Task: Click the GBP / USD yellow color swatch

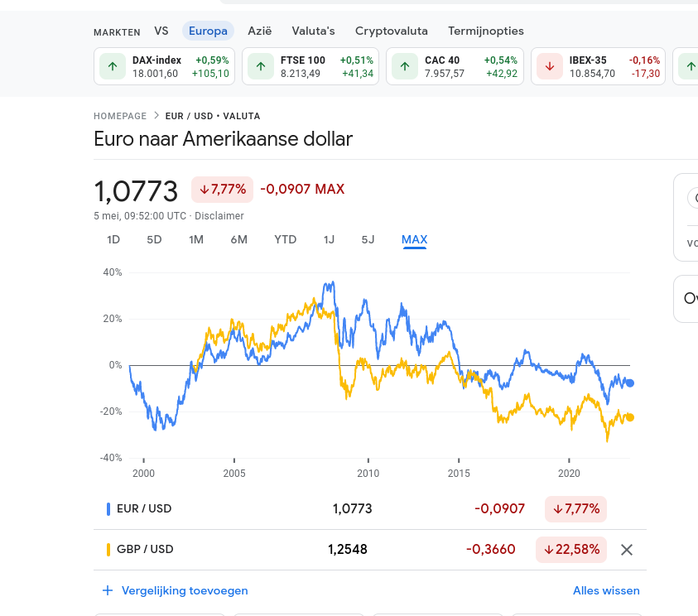Action: [x=108, y=549]
